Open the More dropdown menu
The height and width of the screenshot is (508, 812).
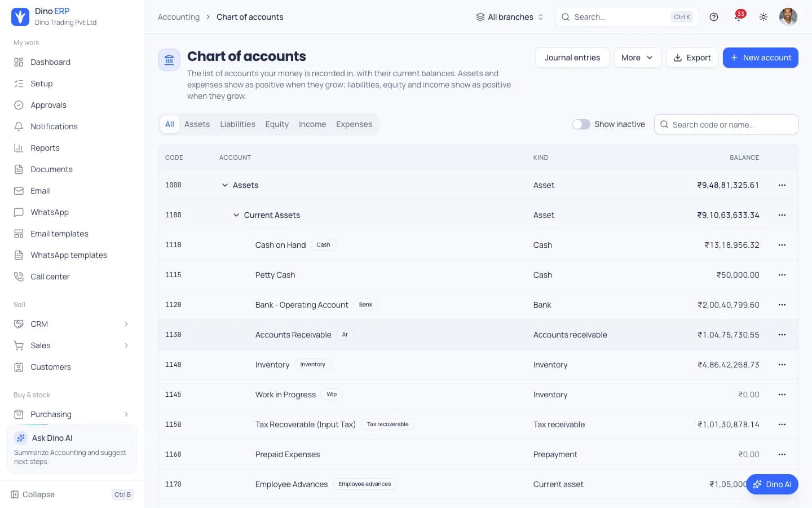637,58
